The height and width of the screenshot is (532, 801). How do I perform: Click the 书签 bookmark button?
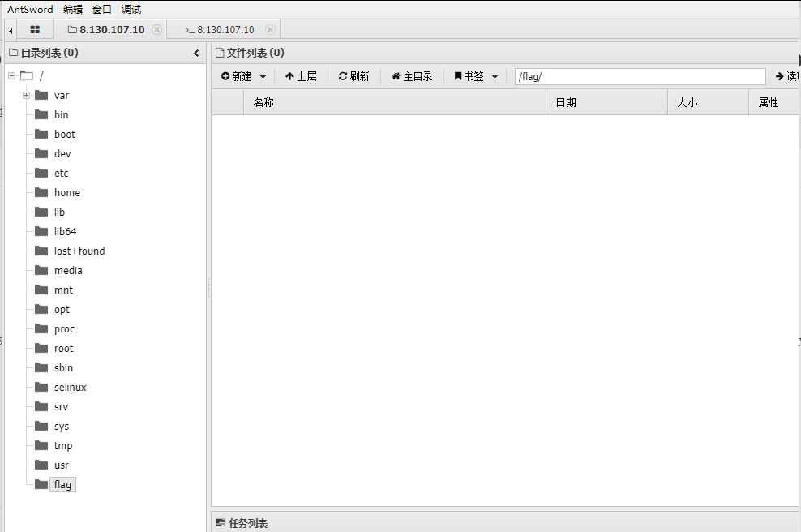pos(469,77)
